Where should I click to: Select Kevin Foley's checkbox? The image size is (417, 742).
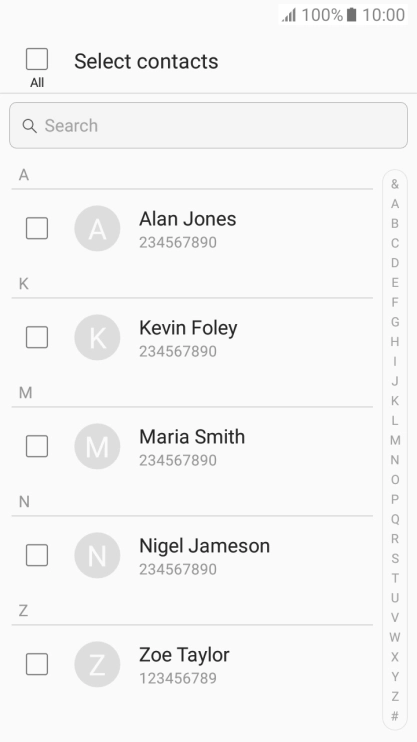(x=37, y=337)
